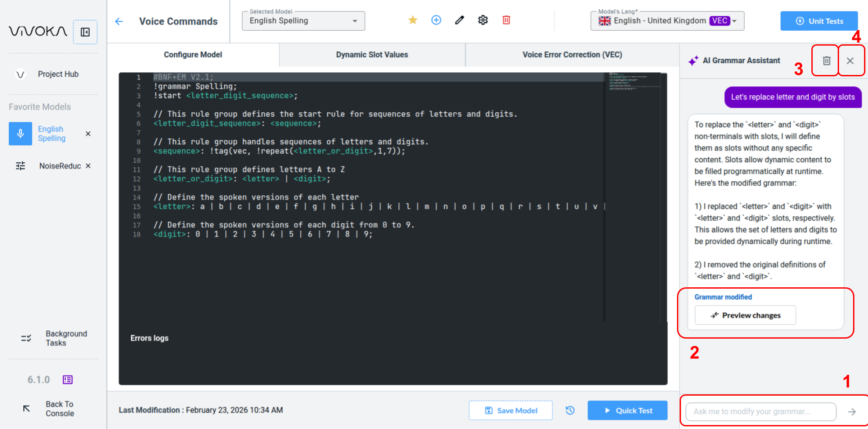Switch to Dynamic Slot Values tab
This screenshot has height=429, width=868.
point(372,55)
